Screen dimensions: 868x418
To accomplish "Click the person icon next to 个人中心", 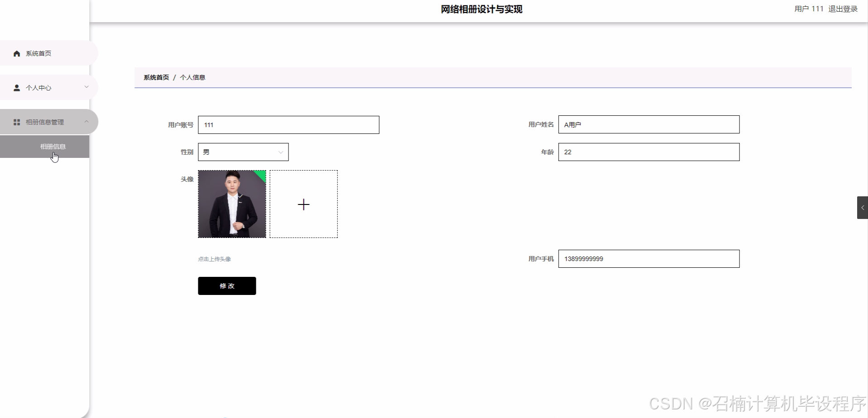I will tap(17, 87).
